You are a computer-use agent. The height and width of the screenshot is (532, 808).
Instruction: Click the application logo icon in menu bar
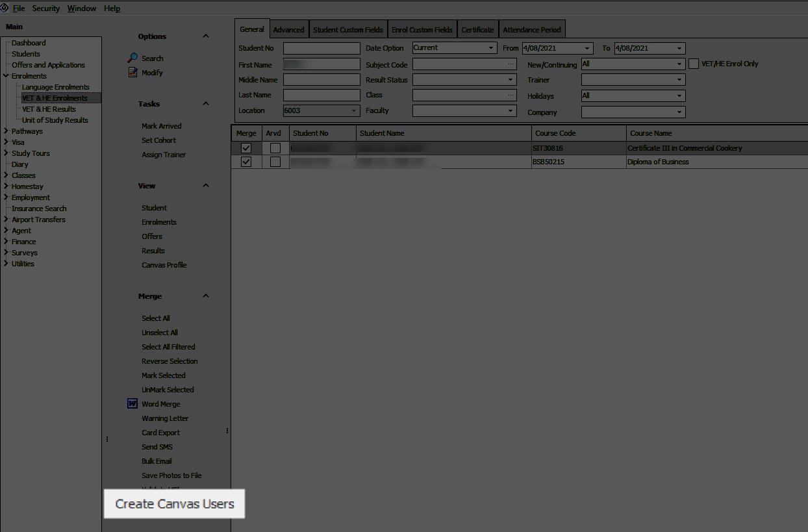coord(5,8)
